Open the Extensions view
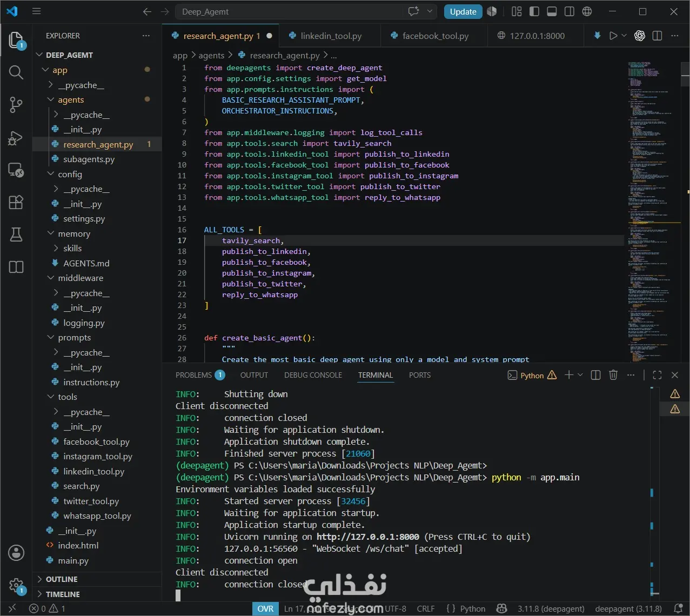The height and width of the screenshot is (616, 690). [16, 202]
